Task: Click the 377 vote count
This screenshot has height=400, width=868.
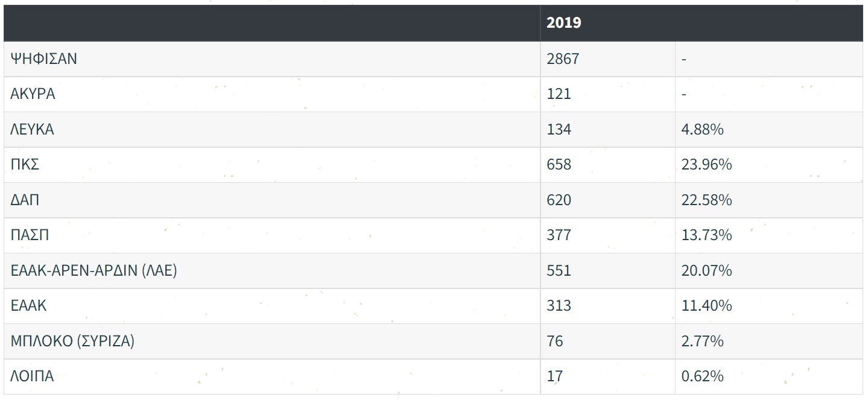Action: tap(559, 235)
